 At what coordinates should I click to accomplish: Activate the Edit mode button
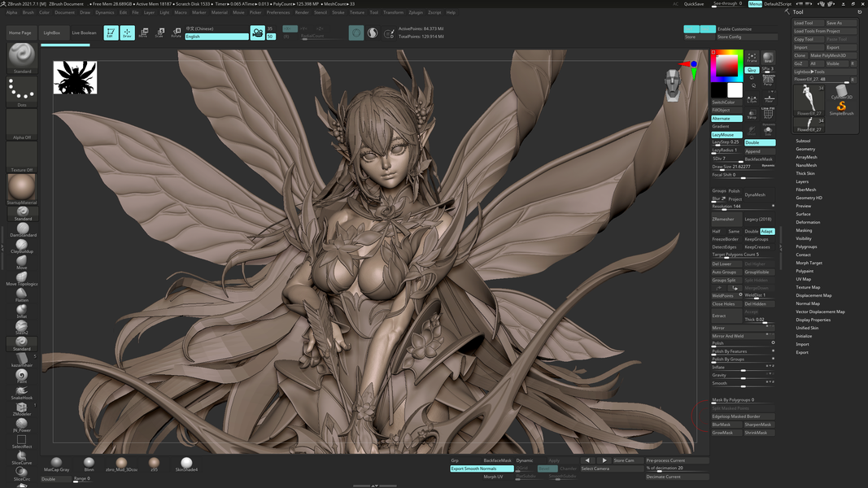111,33
